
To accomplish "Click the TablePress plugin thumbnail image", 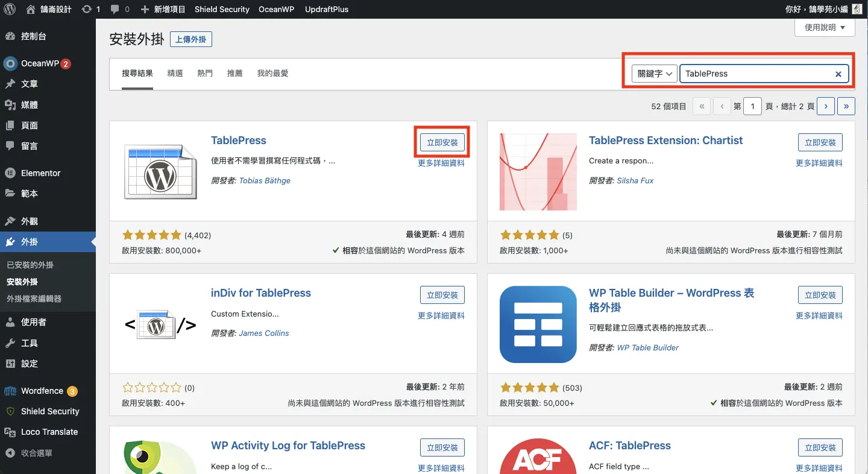I will 160,172.
